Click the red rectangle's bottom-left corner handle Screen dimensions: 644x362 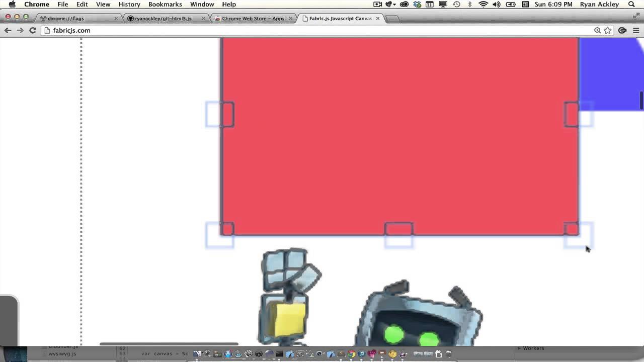[x=220, y=235]
